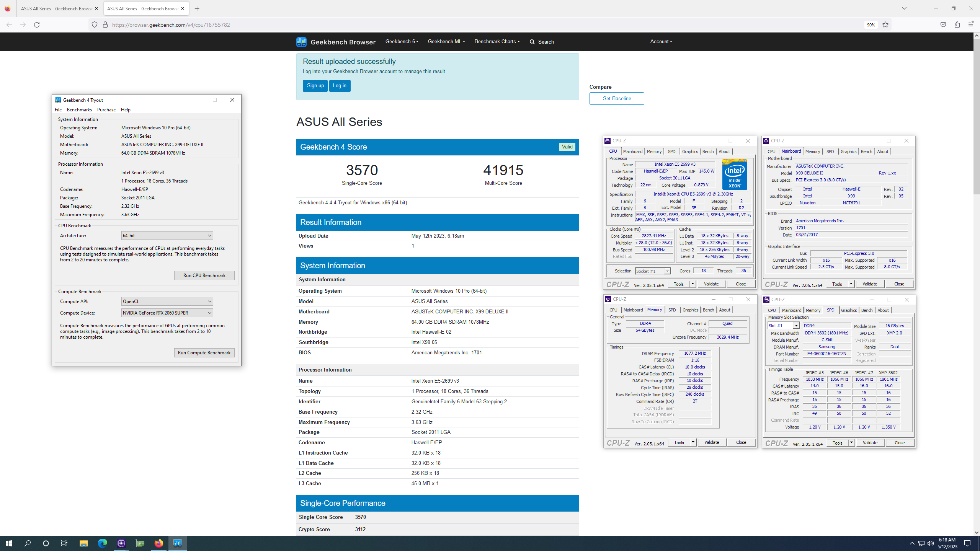Viewport: 980px width, 551px height.
Task: Open the tracking protection shield icon
Action: tap(94, 25)
